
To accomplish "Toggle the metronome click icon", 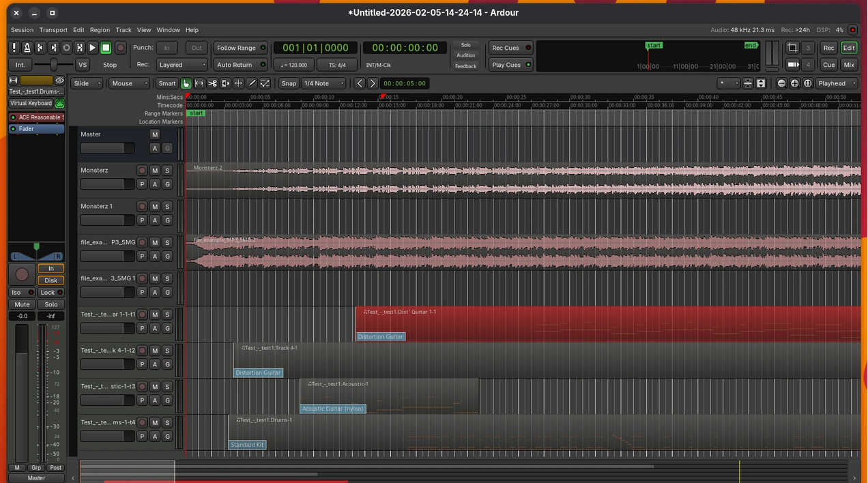I will click(x=27, y=48).
